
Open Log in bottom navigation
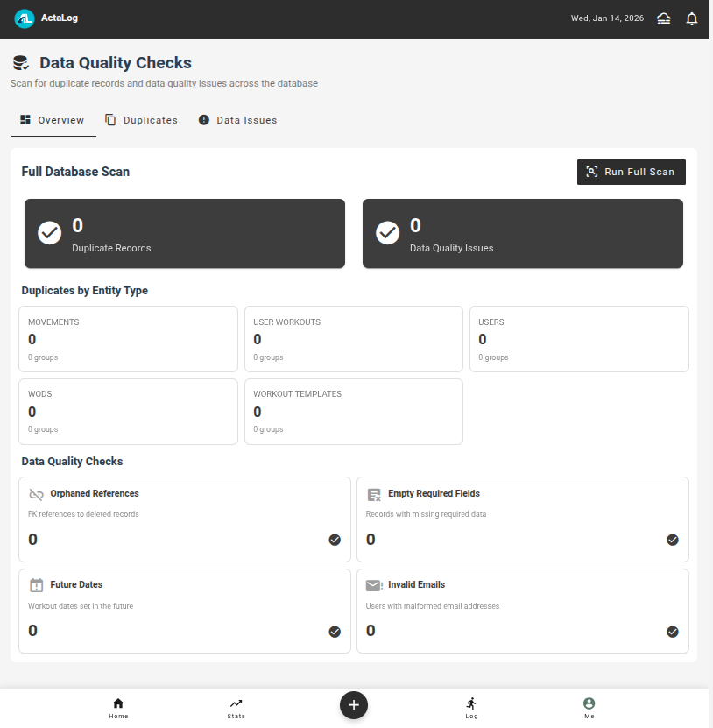[x=471, y=708]
